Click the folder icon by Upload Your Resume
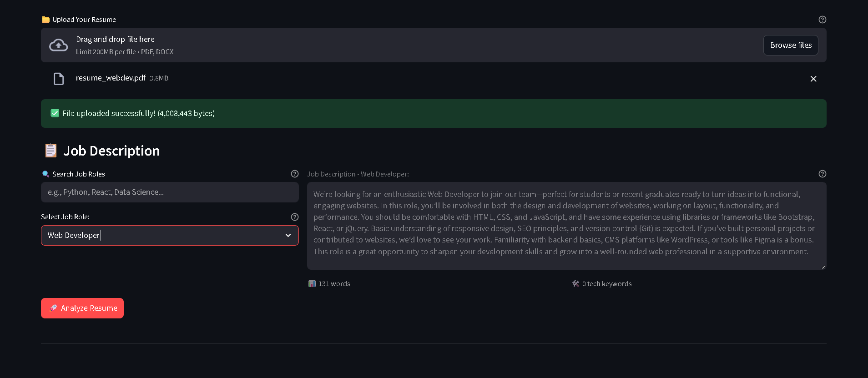The image size is (868, 378). tap(45, 20)
